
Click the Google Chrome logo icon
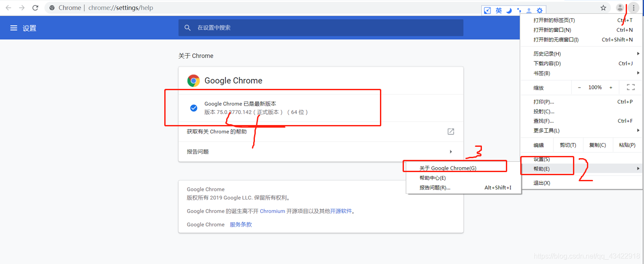pos(193,81)
